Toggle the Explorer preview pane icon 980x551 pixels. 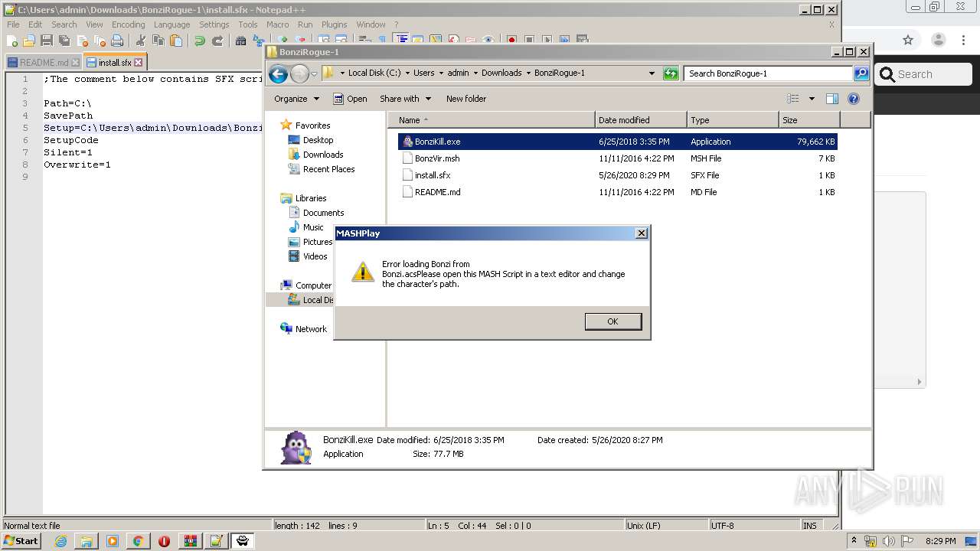pos(832,99)
